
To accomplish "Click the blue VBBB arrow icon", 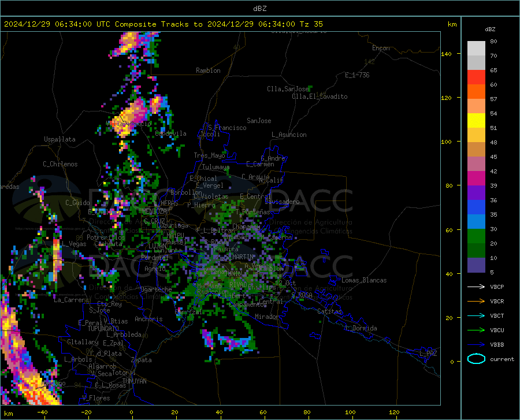I will [476, 345].
